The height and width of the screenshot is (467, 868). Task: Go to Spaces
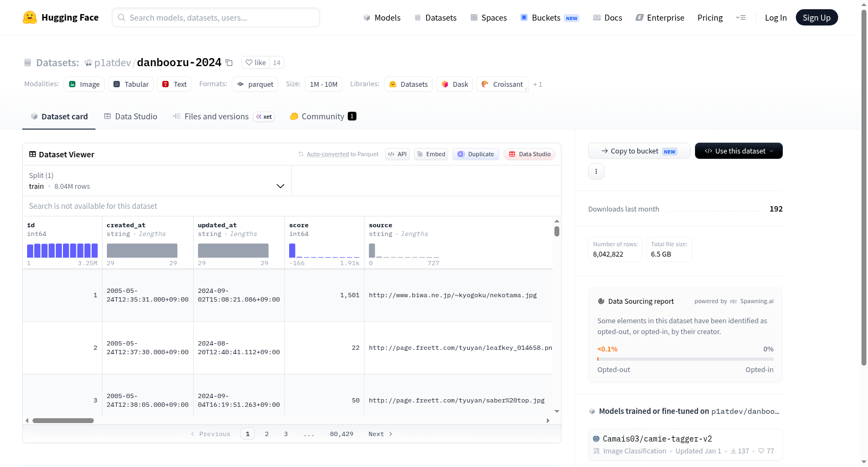[489, 17]
